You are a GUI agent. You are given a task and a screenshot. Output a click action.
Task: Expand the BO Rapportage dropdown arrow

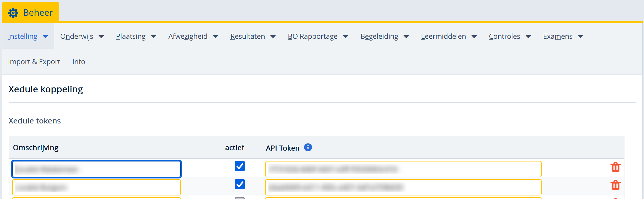coord(345,37)
